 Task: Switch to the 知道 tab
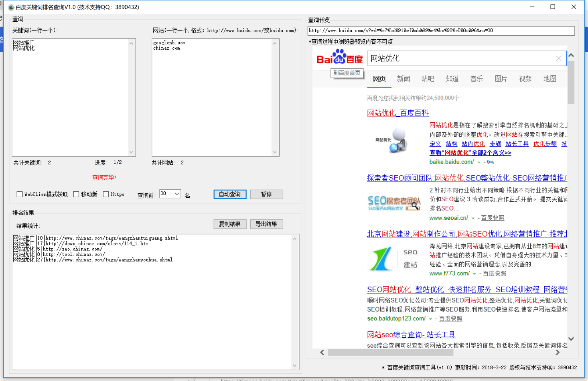(x=452, y=79)
